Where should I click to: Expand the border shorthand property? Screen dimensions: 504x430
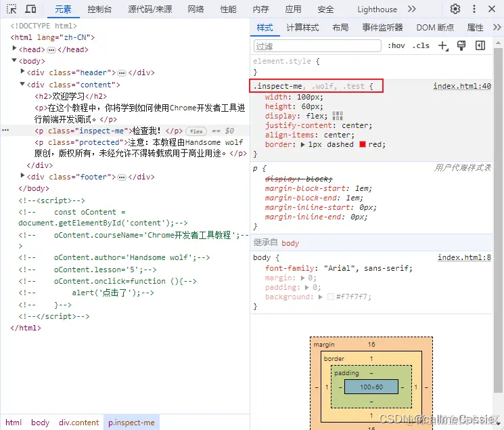click(302, 145)
